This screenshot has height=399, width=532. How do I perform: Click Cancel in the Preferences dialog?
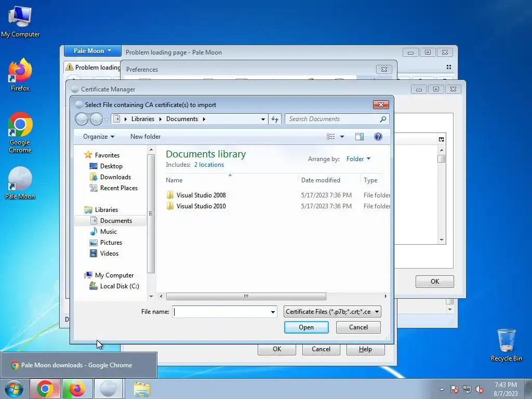pos(321,349)
